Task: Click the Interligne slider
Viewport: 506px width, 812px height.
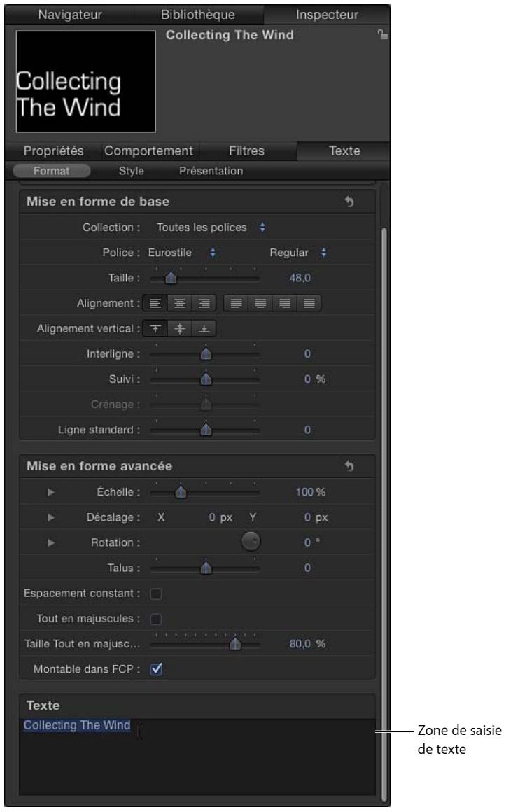Action: tap(205, 354)
